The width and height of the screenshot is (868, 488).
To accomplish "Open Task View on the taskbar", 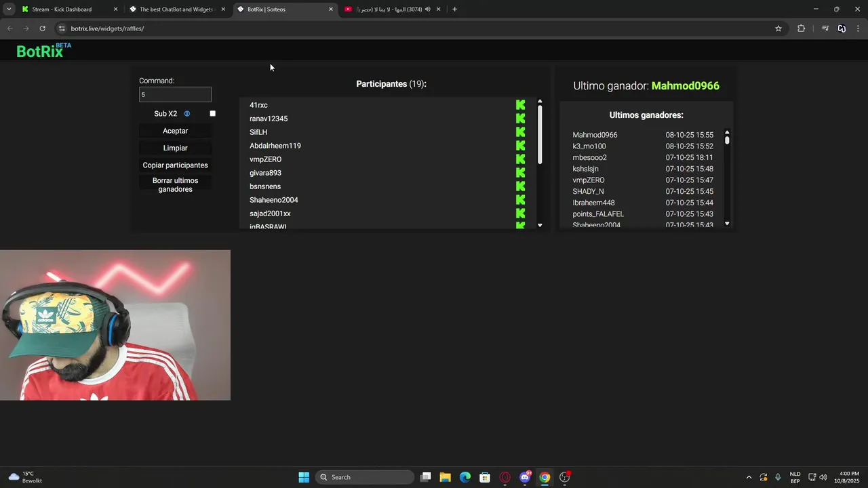I will click(x=425, y=477).
